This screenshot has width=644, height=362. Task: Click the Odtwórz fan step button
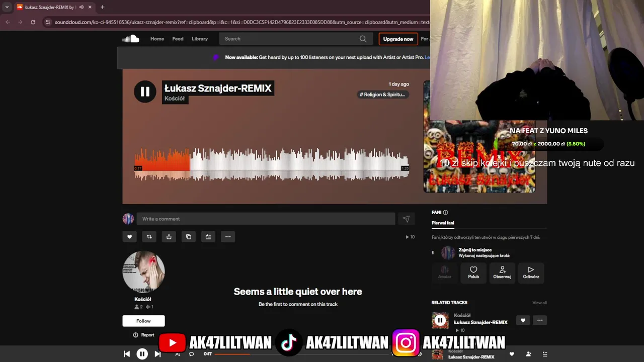pos(531,273)
